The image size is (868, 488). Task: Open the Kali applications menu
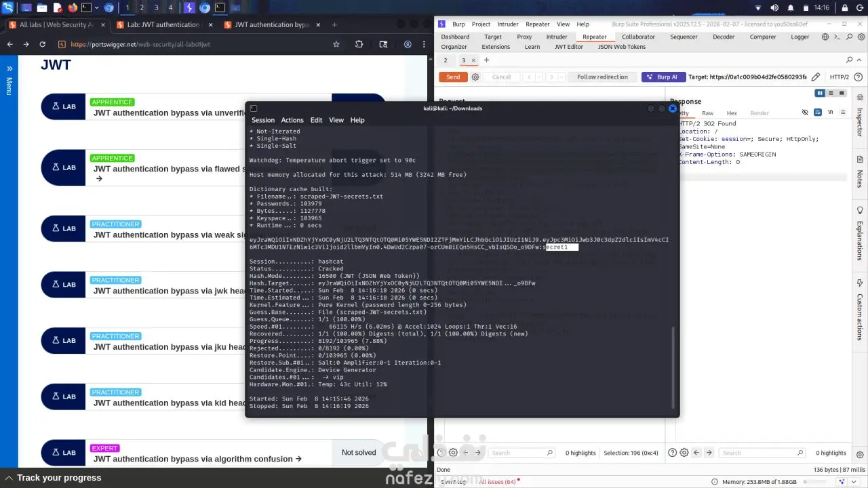pos(8,8)
